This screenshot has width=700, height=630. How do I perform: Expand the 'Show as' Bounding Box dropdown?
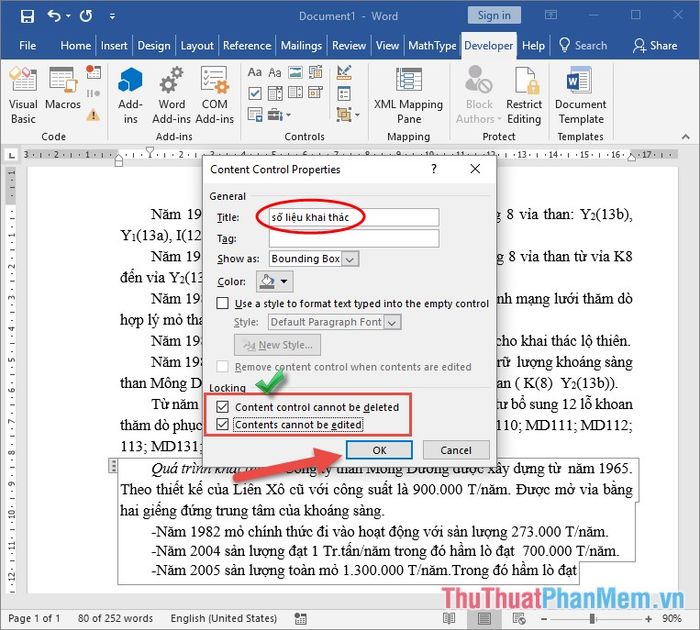click(x=350, y=259)
